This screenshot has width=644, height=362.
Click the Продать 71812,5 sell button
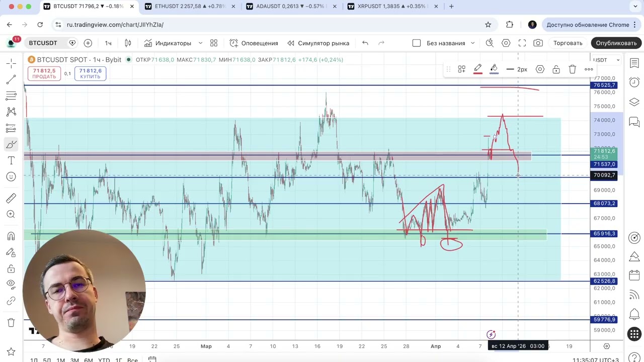[44, 73]
